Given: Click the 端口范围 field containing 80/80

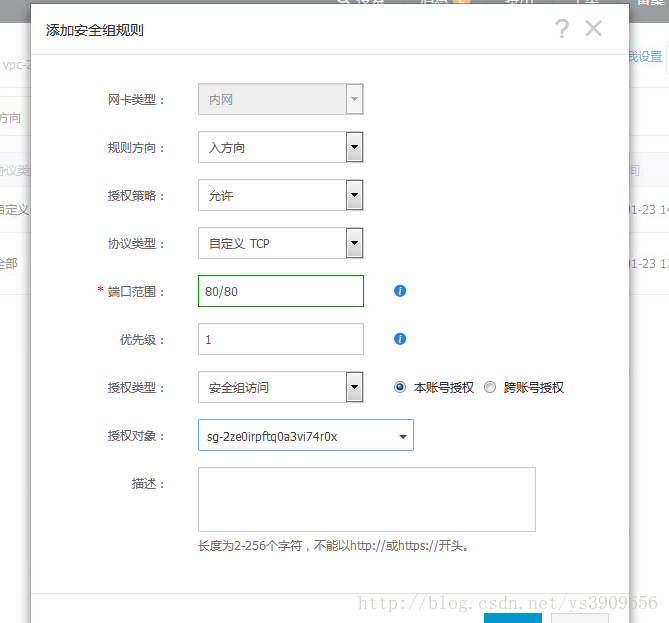Looking at the screenshot, I should click(x=280, y=291).
